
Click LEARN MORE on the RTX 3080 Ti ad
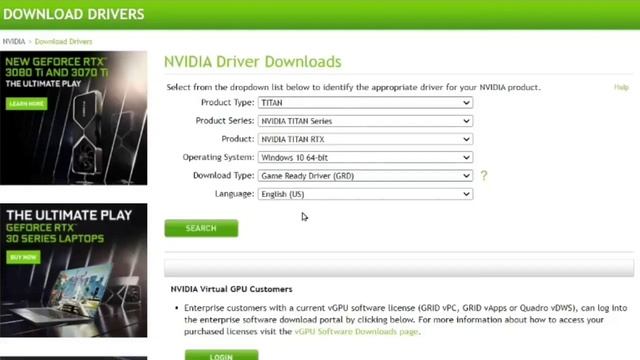pyautogui.click(x=27, y=104)
